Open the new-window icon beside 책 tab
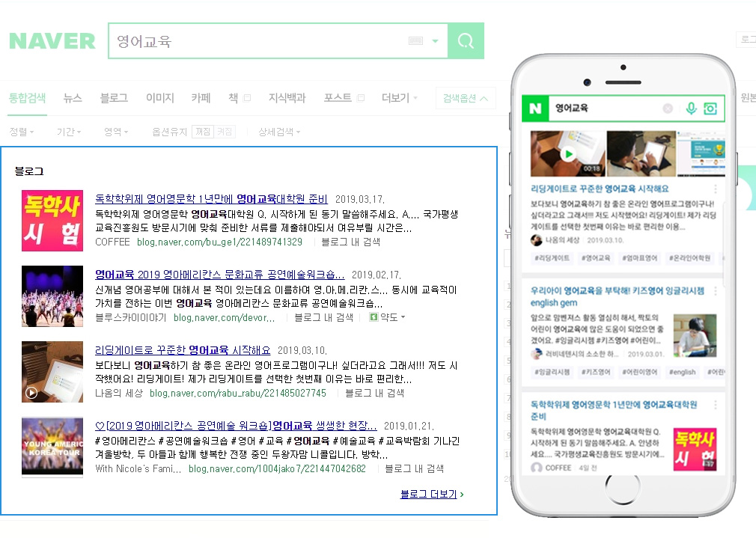Image resolution: width=756 pixels, height=538 pixels. 247,98
